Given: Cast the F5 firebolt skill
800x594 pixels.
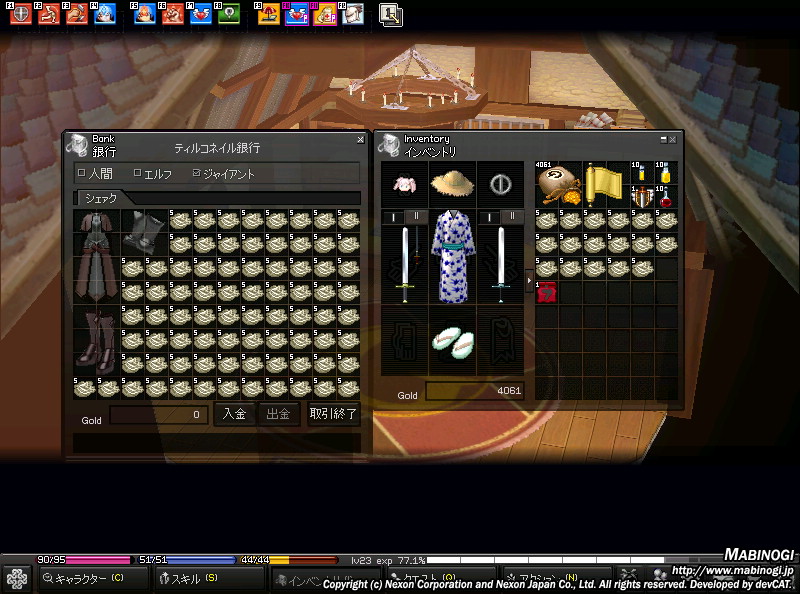Looking at the screenshot, I should pos(144,14).
